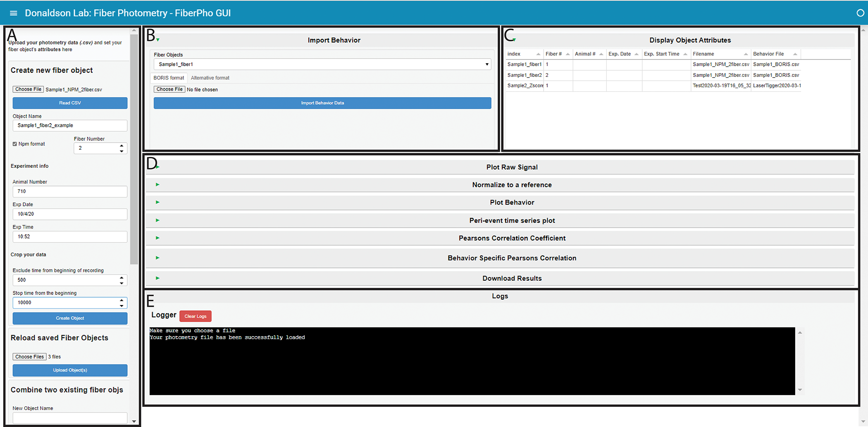Sort table by the index column
Viewport: 868px width, 427px height.
coord(524,54)
